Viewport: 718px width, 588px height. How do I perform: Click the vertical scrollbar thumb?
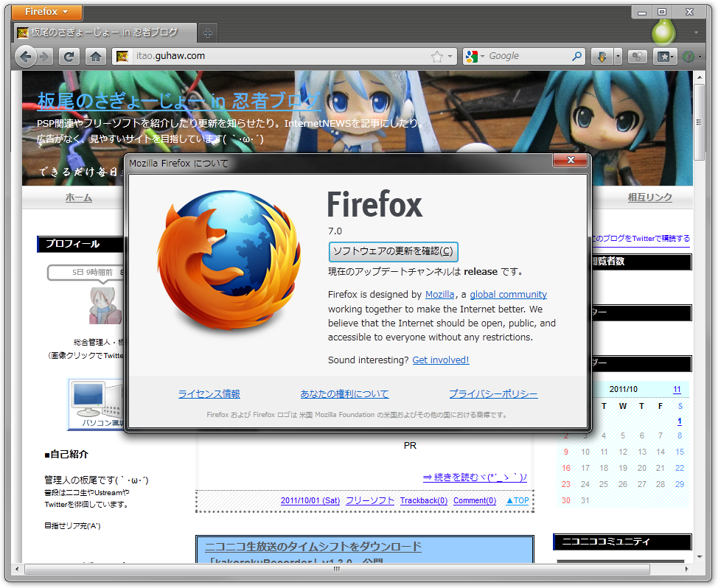[x=700, y=122]
